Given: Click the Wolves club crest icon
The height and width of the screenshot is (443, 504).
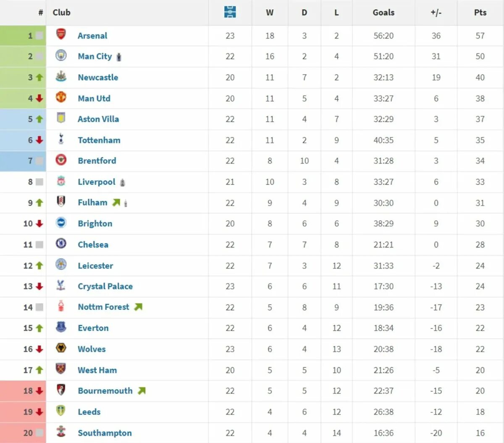Looking at the screenshot, I should [x=61, y=348].
